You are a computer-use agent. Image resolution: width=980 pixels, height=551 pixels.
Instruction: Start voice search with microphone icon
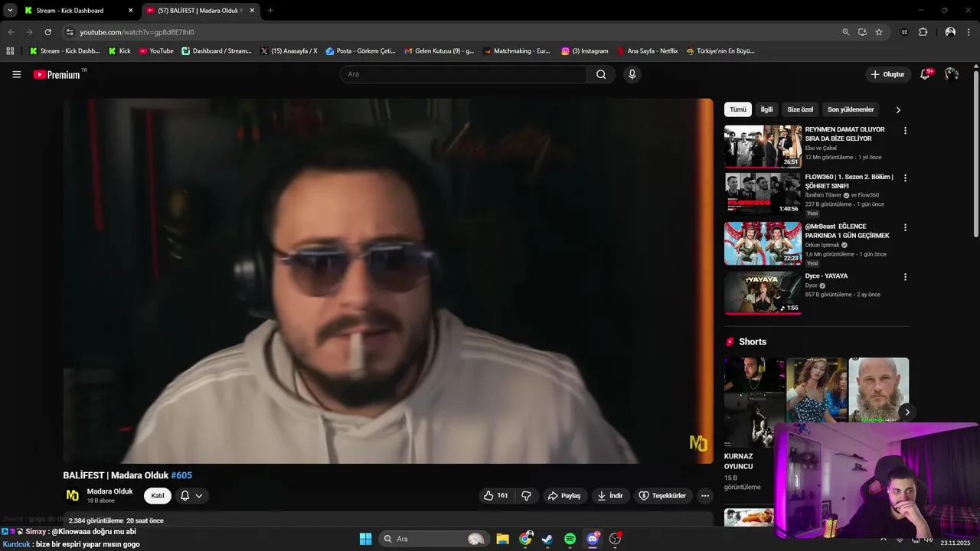[632, 74]
